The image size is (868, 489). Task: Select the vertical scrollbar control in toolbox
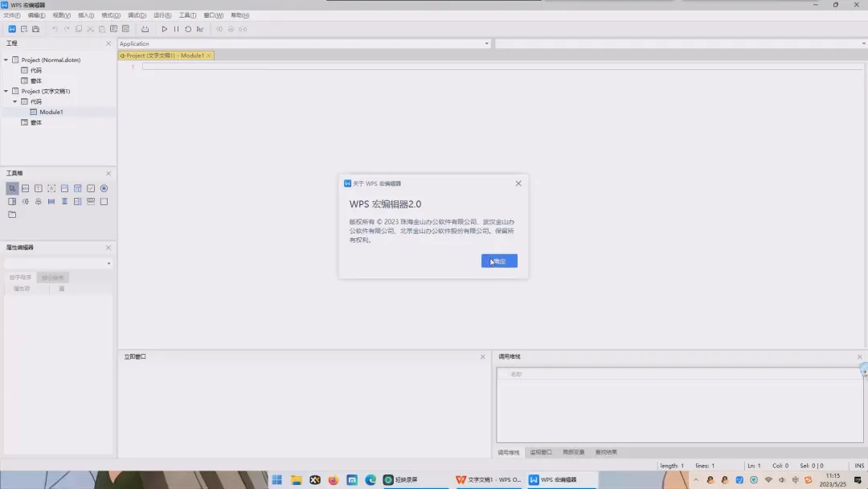click(65, 202)
